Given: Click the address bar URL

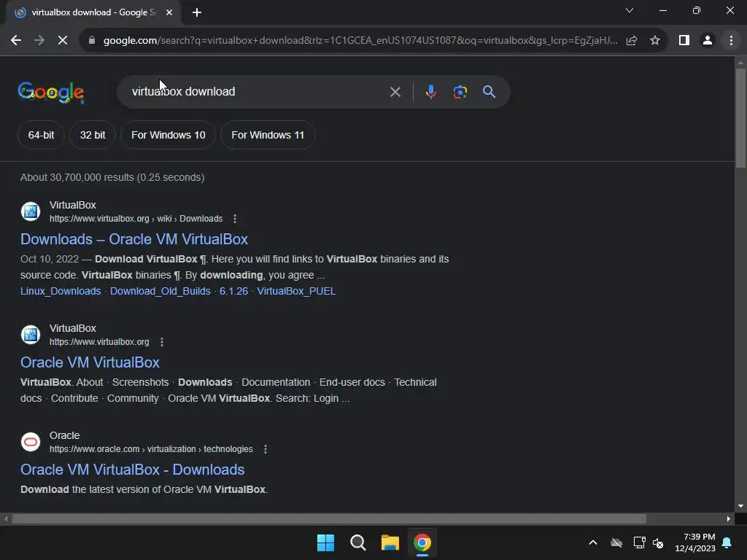Looking at the screenshot, I should 360,41.
